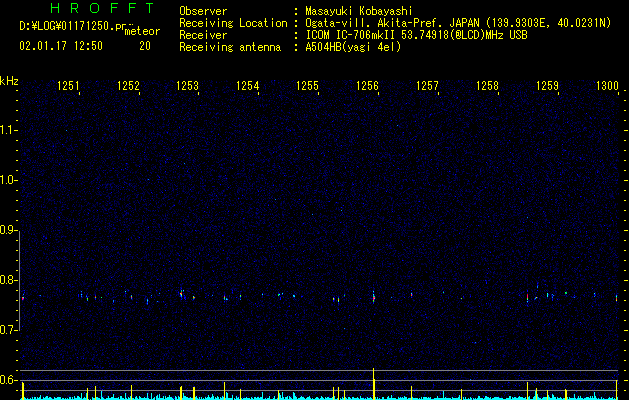629x400 pixels.
Task: Click the HROFFT title text
Action: coord(102,8)
